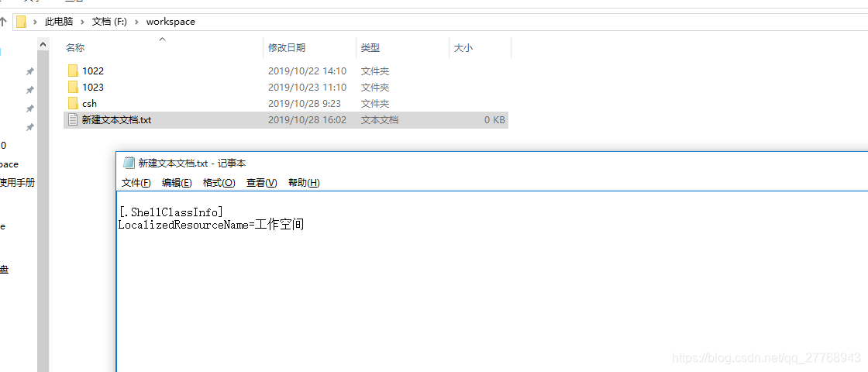Screen dimensions: 868x372
Task: Select file 新建文本文档.txt in list
Action: 116,119
